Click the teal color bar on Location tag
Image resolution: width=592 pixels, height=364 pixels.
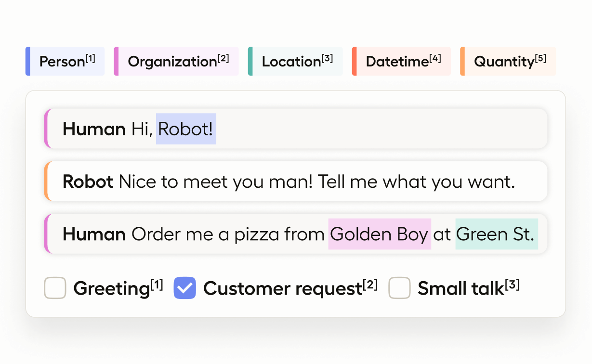(x=250, y=62)
